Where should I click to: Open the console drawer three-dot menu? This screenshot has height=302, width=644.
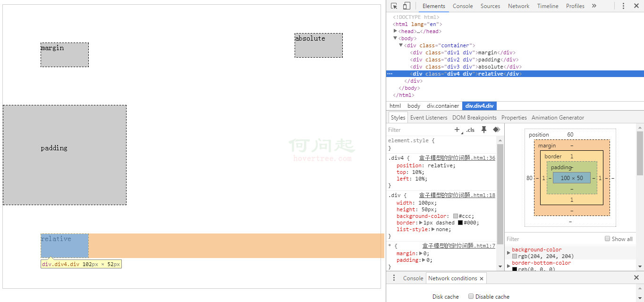pos(394,278)
